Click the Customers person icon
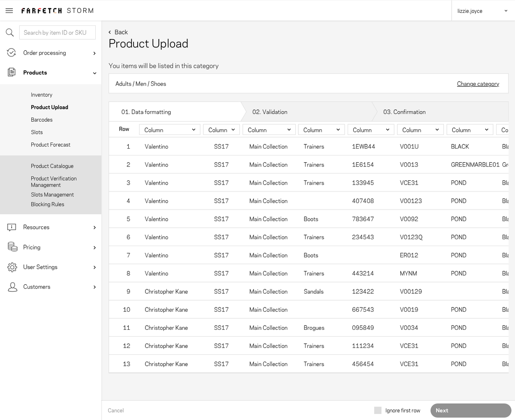 [x=12, y=287]
